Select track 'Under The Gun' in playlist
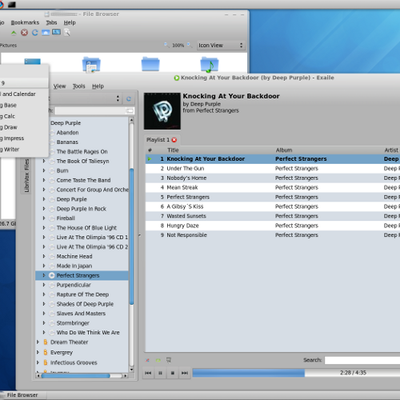Screen dimensions: 400x400 pyautogui.click(x=273, y=168)
